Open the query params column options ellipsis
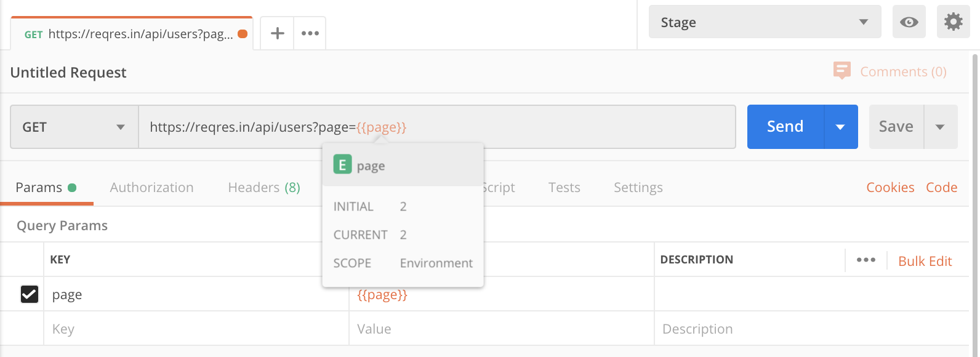 coord(866,260)
